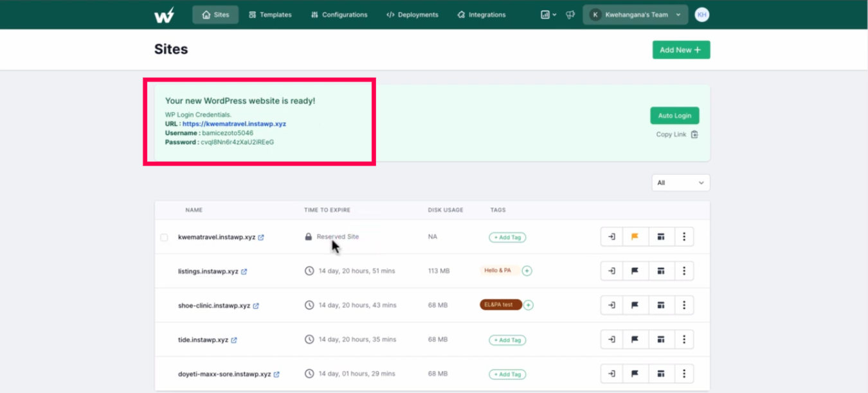Click the orange flag icon for kwematravel
The width and height of the screenshot is (868, 393).
(x=635, y=237)
